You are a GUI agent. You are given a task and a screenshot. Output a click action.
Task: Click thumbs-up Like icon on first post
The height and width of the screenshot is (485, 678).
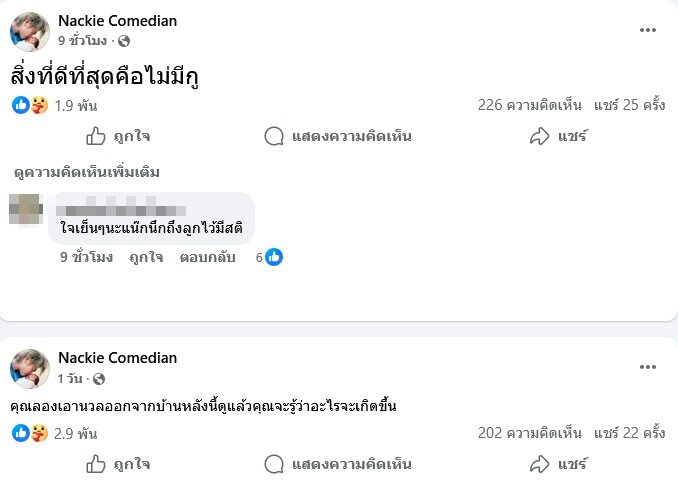[x=96, y=136]
